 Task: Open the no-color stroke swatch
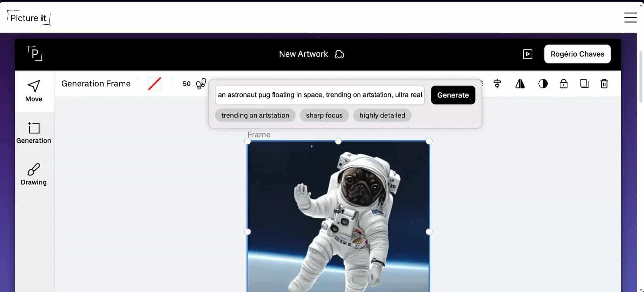155,84
